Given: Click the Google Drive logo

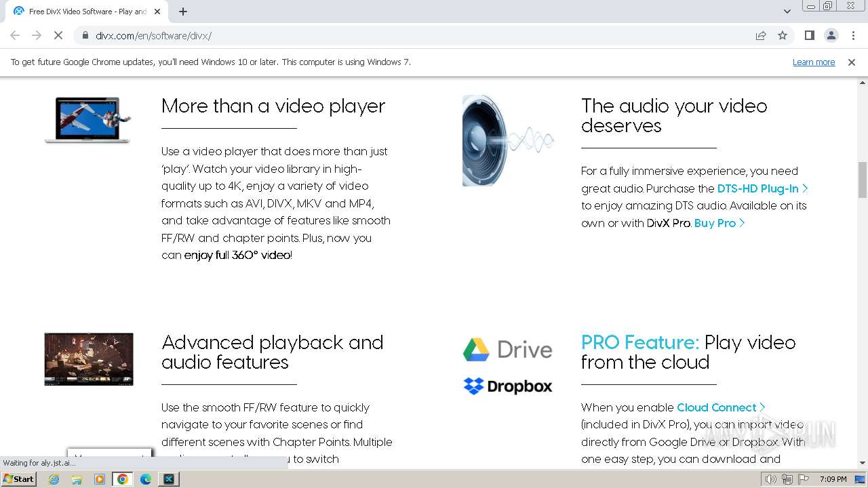Looking at the screenshot, I should click(507, 350).
